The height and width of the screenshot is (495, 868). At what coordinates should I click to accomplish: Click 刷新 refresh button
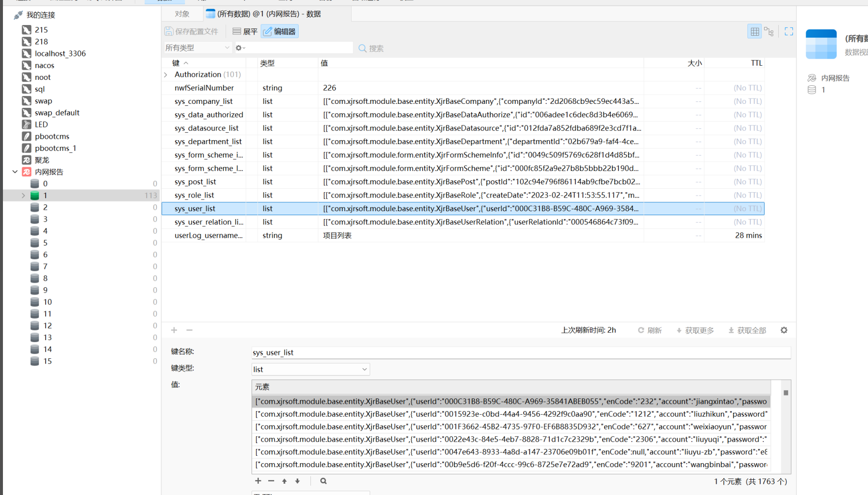point(649,330)
